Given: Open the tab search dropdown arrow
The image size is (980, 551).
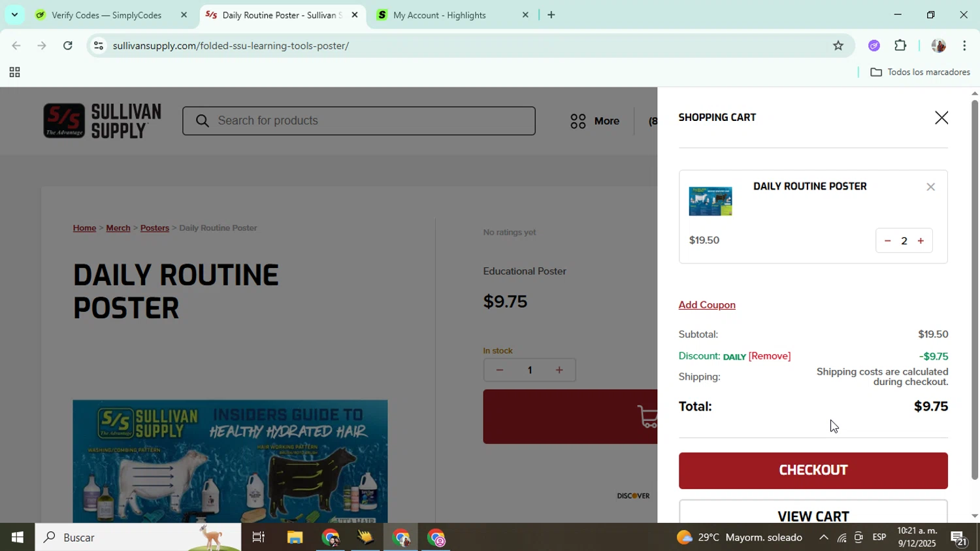Looking at the screenshot, I should click(x=14, y=14).
